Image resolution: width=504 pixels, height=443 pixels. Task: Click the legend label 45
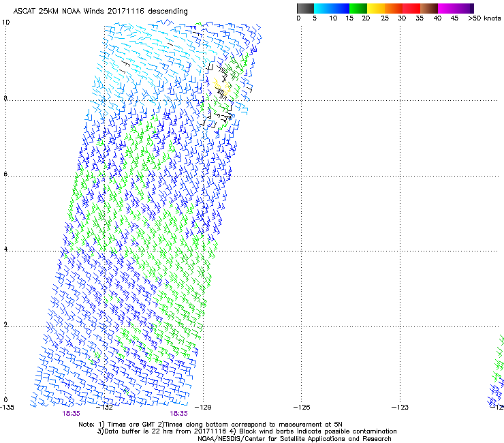click(x=454, y=18)
